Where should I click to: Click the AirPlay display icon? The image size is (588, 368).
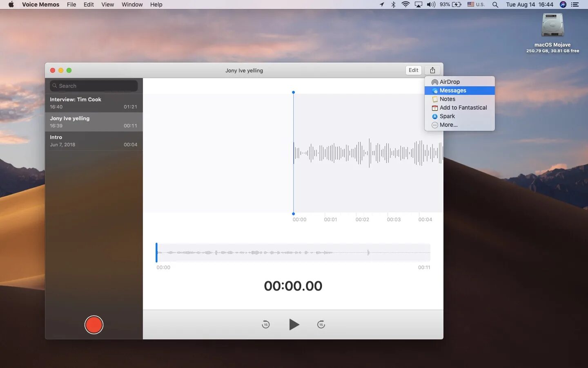[419, 4]
